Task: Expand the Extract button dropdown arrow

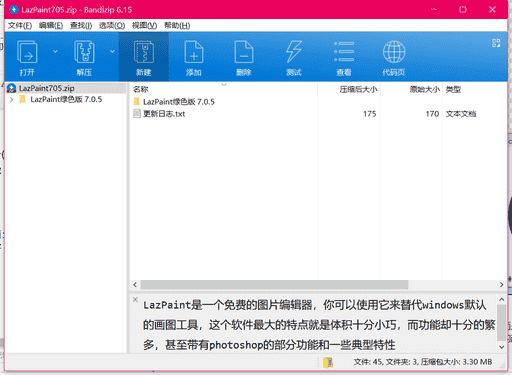Action: pyautogui.click(x=112, y=51)
